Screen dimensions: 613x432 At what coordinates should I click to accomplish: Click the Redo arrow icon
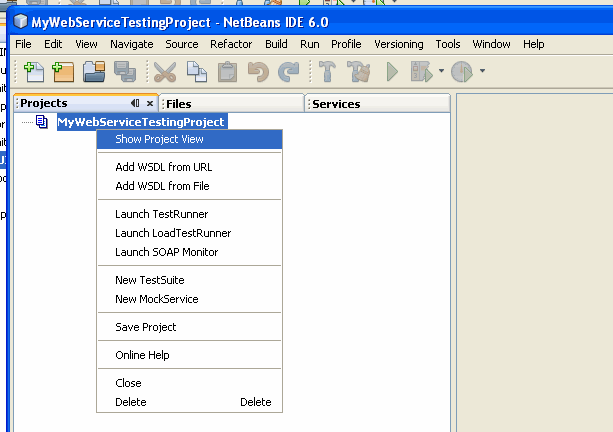click(x=289, y=72)
